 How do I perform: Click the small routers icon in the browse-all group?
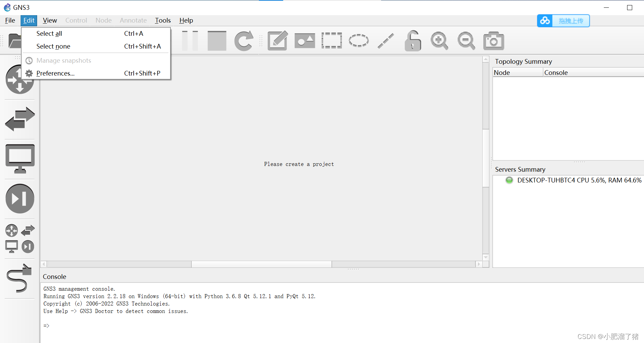point(11,231)
